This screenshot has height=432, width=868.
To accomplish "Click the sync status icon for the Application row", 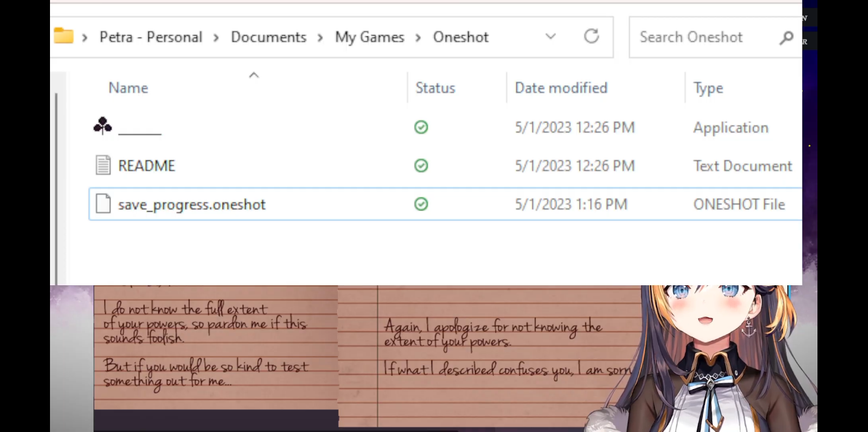I will coord(421,127).
